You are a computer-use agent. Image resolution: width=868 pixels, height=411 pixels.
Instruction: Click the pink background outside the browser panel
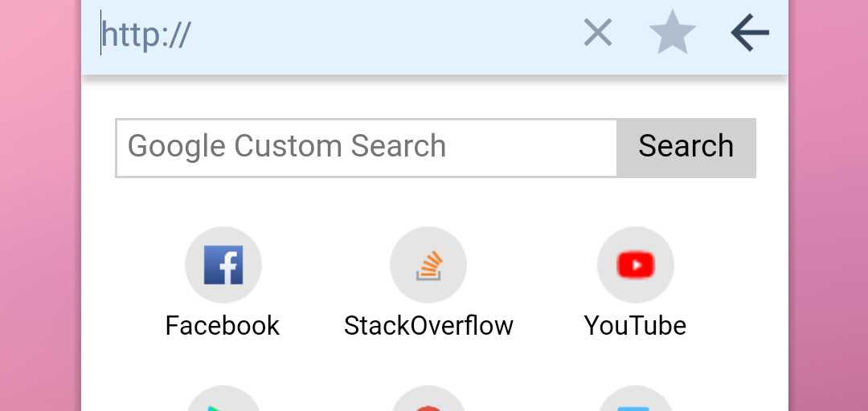point(39,205)
